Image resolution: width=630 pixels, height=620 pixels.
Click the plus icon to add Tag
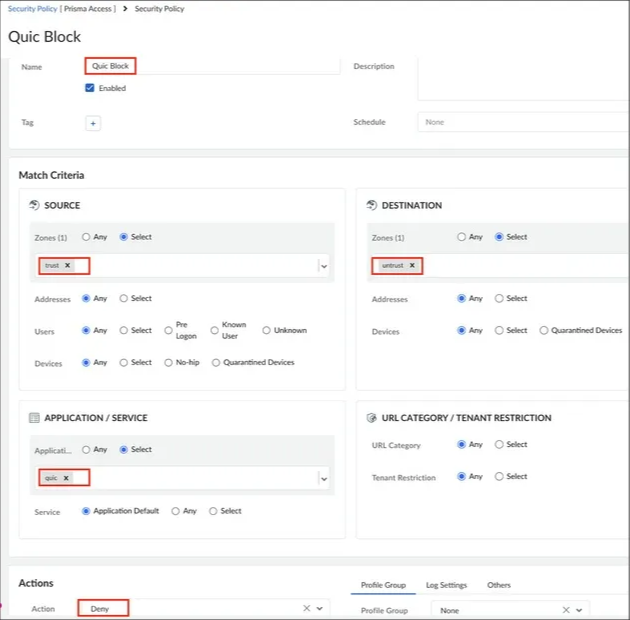point(93,123)
